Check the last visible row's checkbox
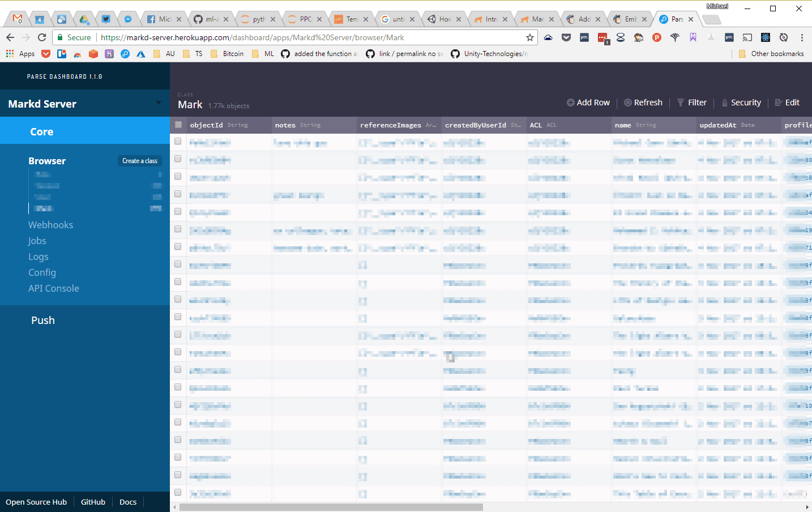812x512 pixels. coord(178,493)
